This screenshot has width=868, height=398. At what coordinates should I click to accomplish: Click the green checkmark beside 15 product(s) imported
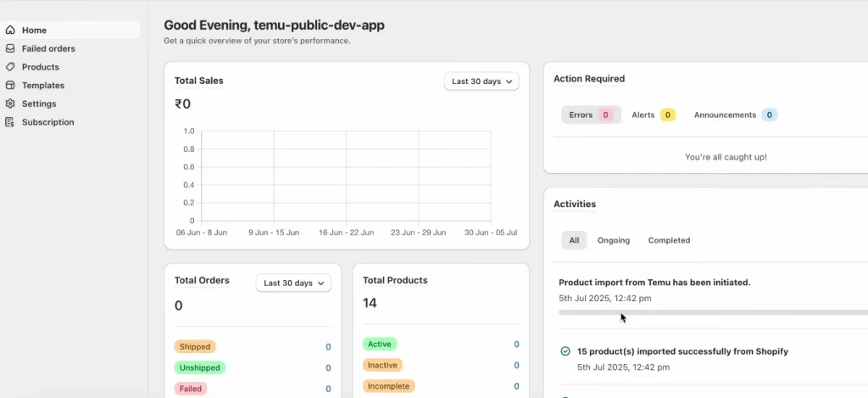(565, 350)
